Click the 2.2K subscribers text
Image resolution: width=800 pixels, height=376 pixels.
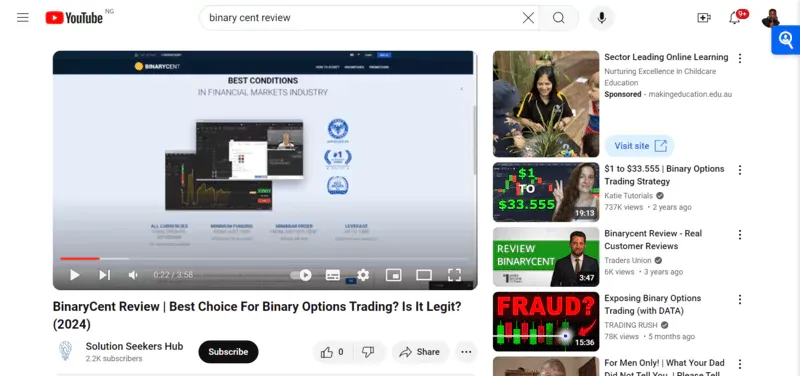coord(114,359)
